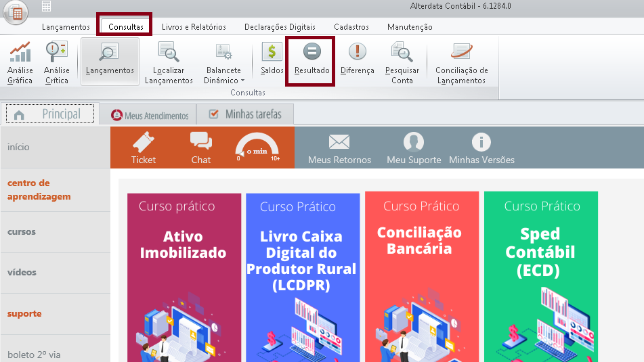Image resolution: width=644 pixels, height=362 pixels.
Task: Open the Sped Contábil ECD course card
Action: [x=541, y=277]
